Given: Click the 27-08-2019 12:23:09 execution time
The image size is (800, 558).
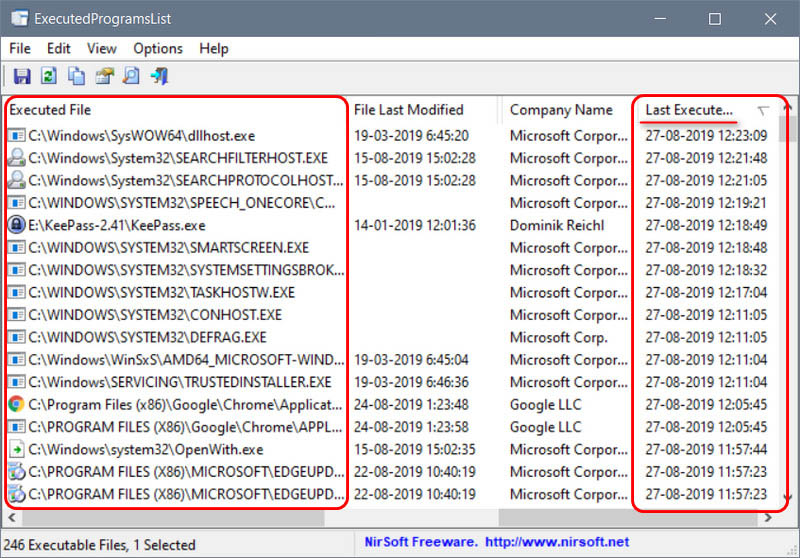Looking at the screenshot, I should click(706, 135).
